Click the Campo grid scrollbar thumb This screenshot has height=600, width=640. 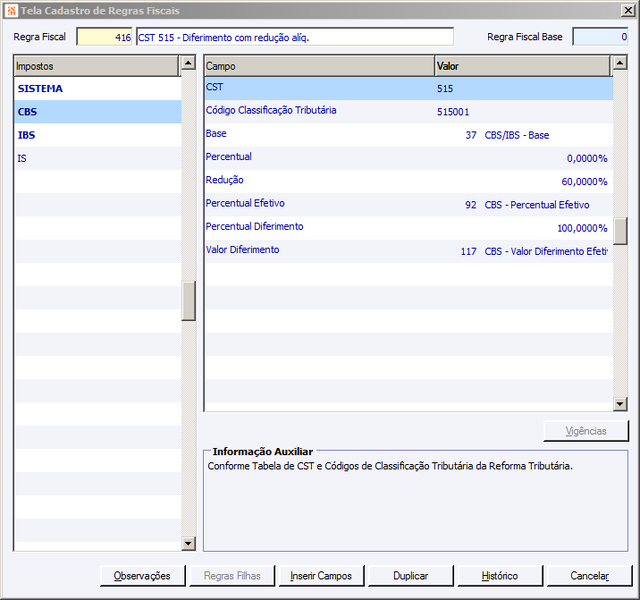click(x=620, y=231)
